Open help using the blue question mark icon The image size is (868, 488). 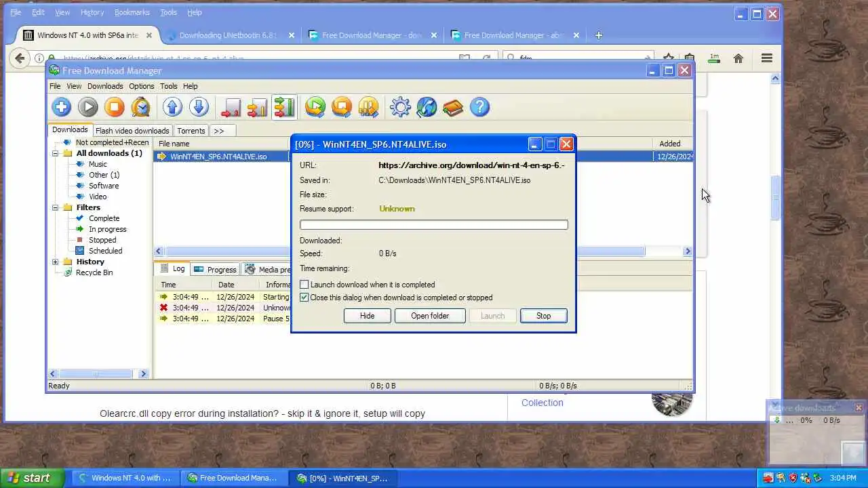click(479, 107)
